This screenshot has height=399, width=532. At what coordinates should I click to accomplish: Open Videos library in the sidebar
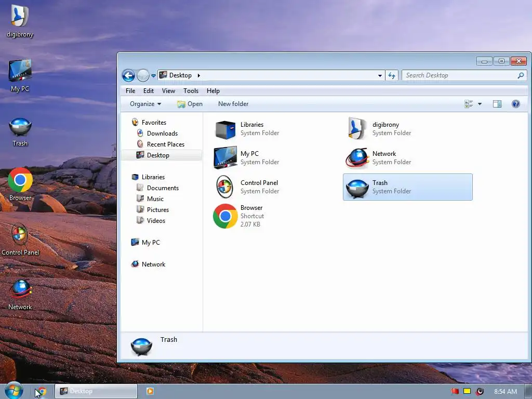[x=156, y=220]
